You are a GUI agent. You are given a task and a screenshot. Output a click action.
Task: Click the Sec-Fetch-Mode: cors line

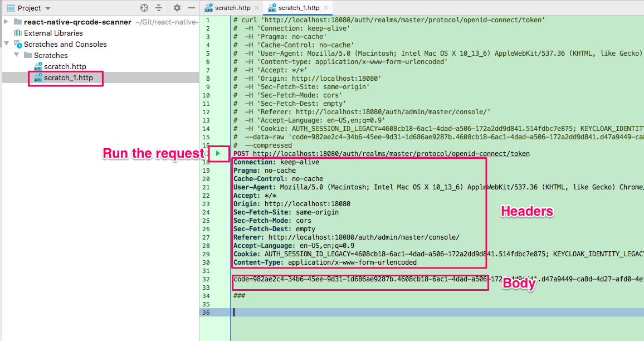point(272,221)
